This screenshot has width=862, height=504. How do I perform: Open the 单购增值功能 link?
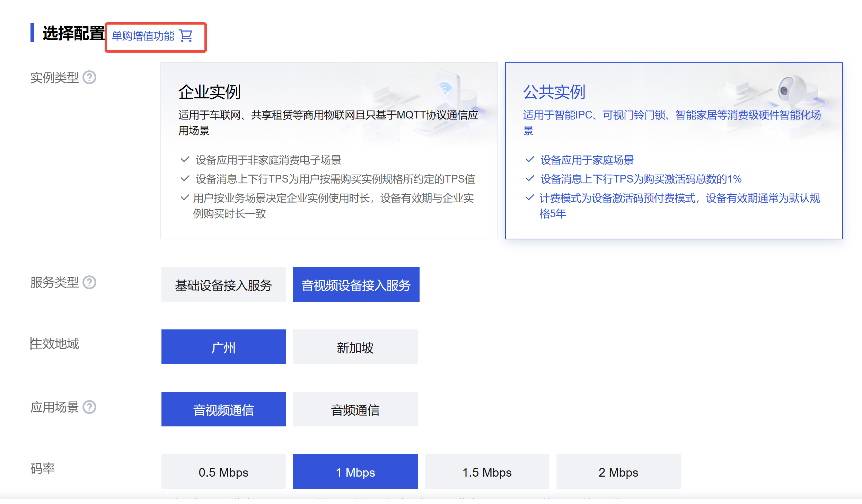pos(143,36)
